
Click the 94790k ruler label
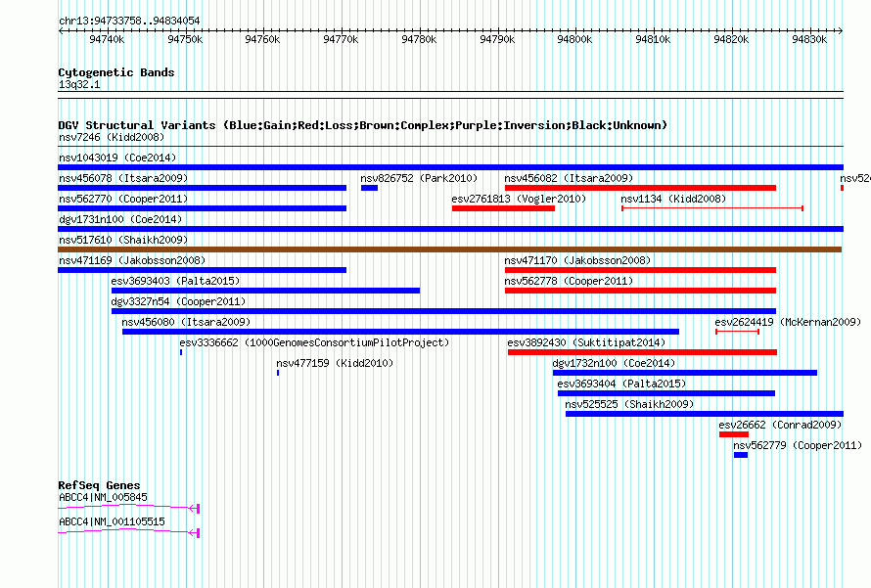click(497, 39)
